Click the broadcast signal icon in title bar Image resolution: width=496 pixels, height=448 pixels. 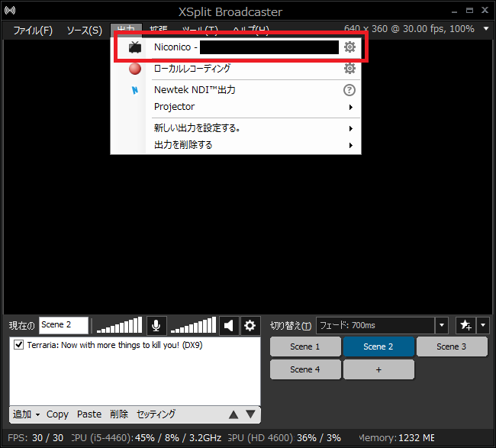click(x=10, y=11)
